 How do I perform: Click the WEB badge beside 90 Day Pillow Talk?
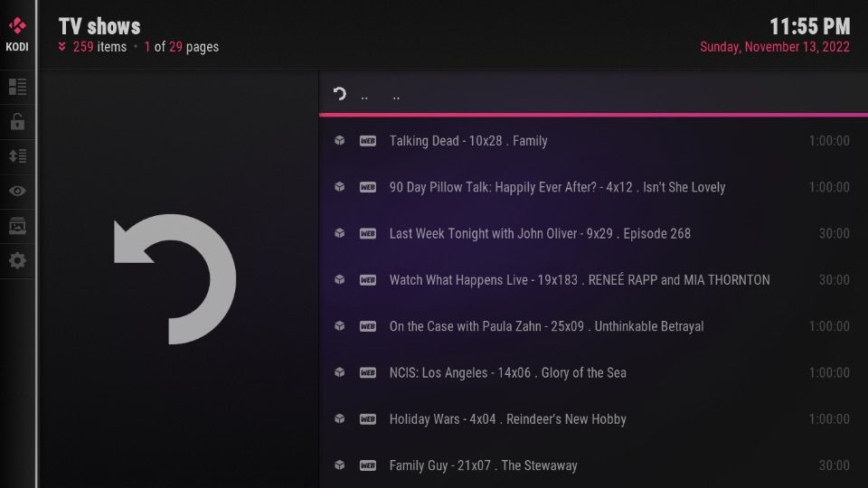click(x=368, y=187)
